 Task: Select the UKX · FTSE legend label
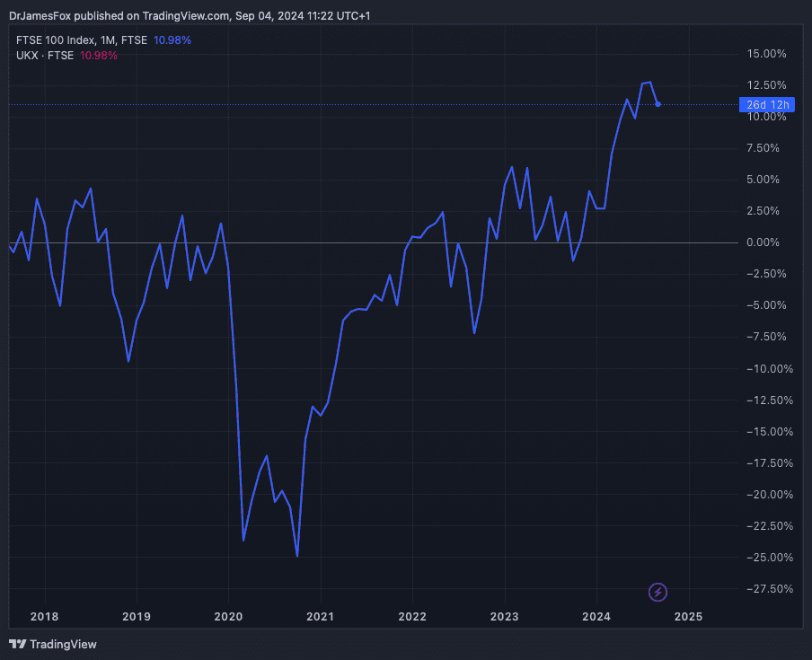coord(45,56)
